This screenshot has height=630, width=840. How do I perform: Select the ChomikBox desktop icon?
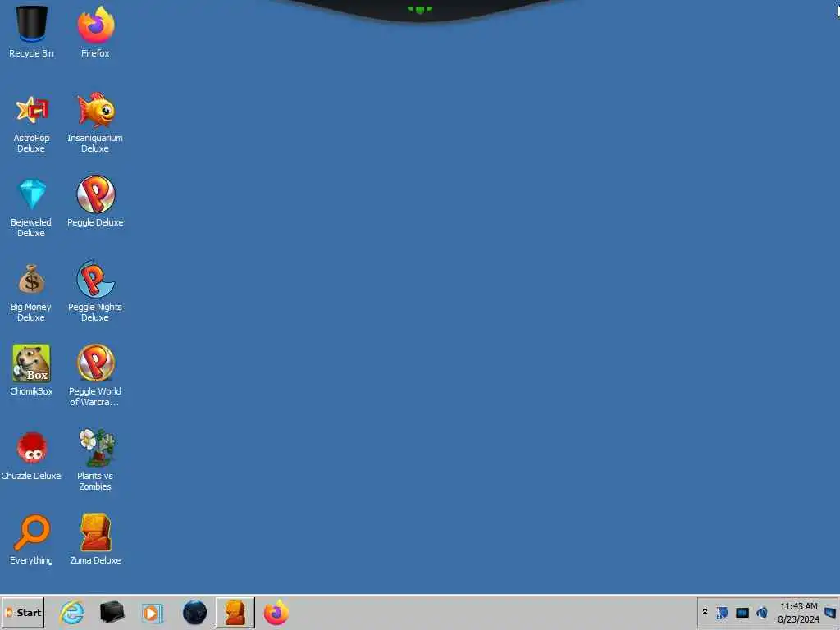click(x=31, y=371)
